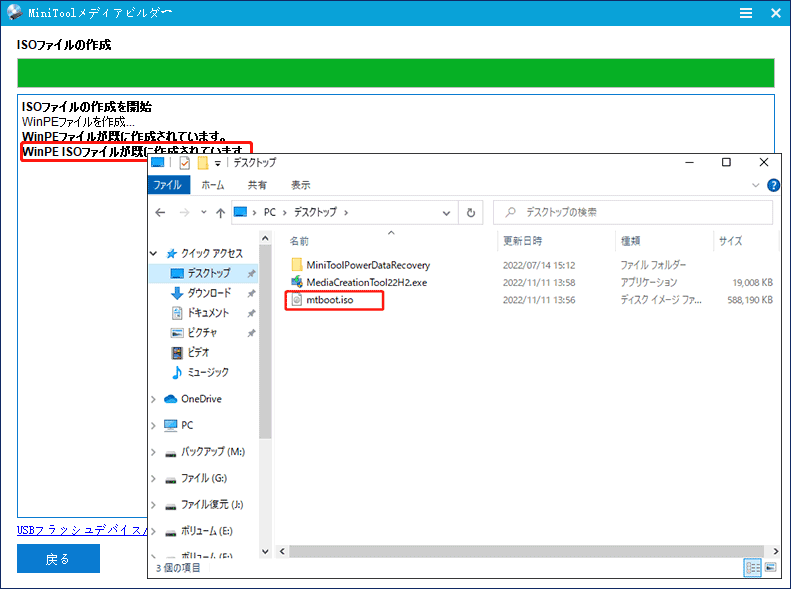
Task: Select ファイル復元 (J:) drive
Action: click(x=212, y=505)
